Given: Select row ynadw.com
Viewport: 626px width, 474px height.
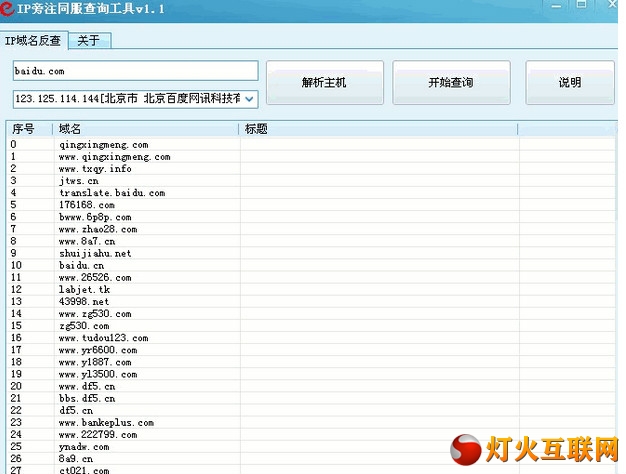Looking at the screenshot, I should pyautogui.click(x=311, y=446).
